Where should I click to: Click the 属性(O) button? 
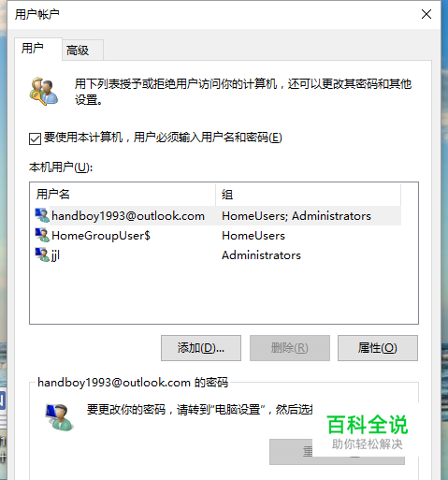click(x=378, y=348)
